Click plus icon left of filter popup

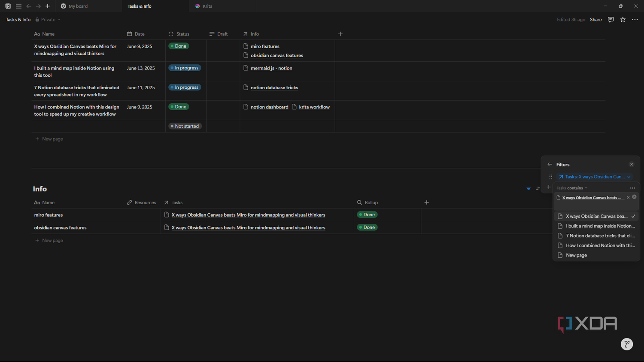pyautogui.click(x=548, y=187)
